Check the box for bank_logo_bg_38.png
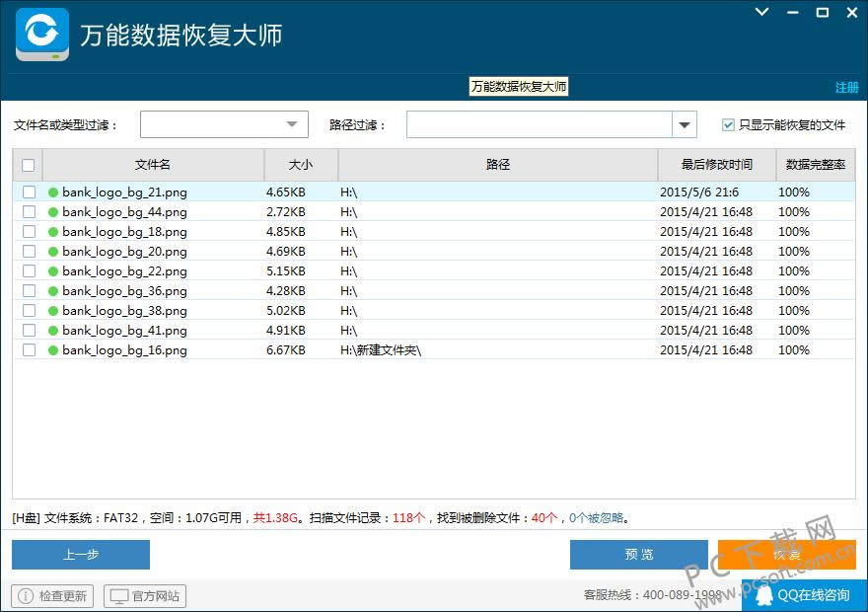Image resolution: width=868 pixels, height=612 pixels. 29,311
